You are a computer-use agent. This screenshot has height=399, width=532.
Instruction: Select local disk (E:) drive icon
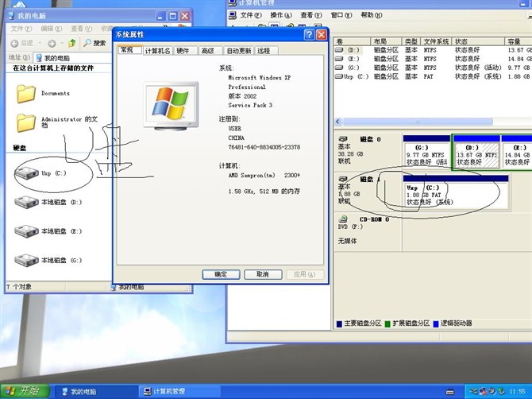pos(28,231)
